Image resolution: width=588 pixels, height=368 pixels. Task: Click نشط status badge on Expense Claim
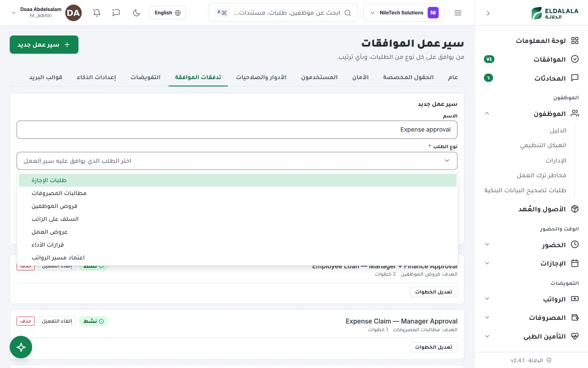93,321
